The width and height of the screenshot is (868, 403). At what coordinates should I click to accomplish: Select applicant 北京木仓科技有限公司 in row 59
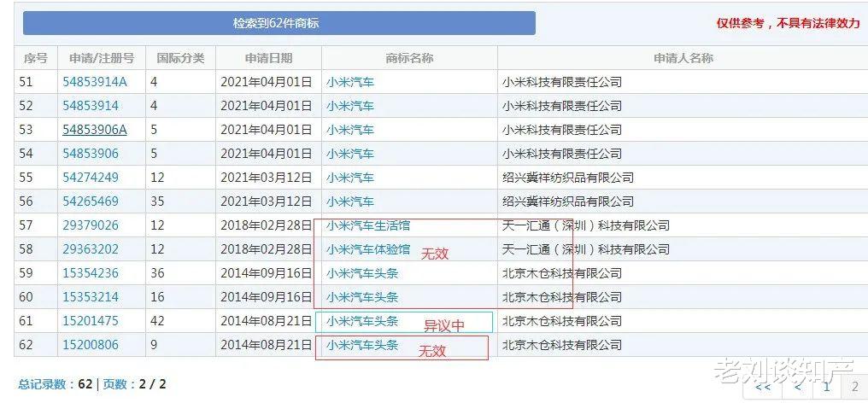coord(562,273)
